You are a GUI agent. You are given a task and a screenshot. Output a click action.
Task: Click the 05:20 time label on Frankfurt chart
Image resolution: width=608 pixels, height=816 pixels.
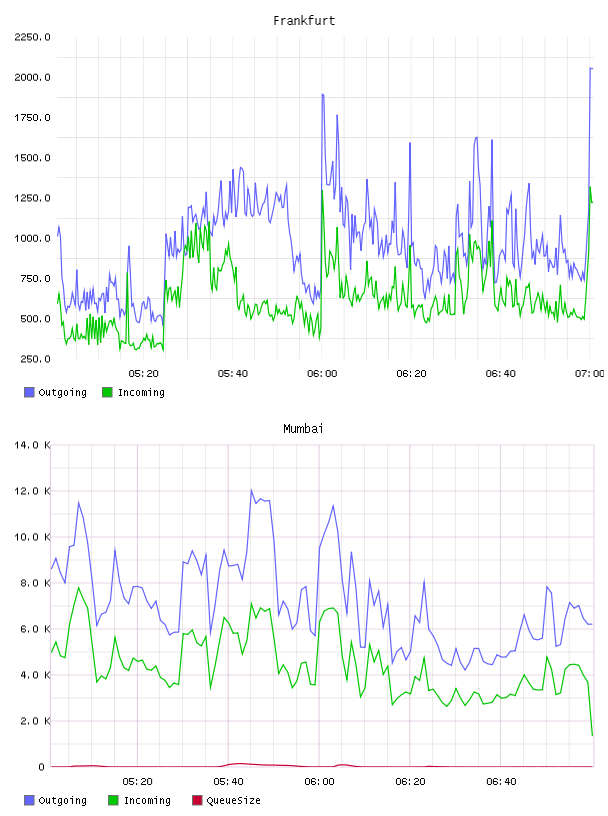pyautogui.click(x=143, y=374)
